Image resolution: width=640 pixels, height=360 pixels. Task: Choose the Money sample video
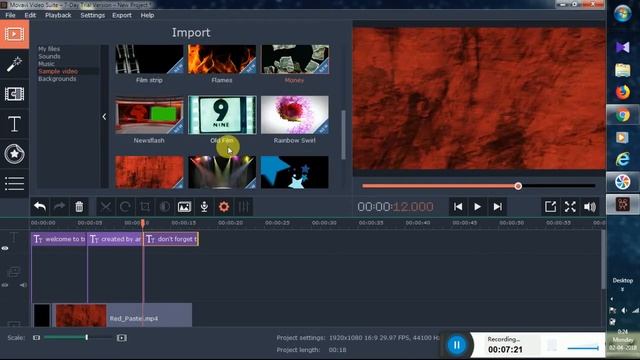click(295, 60)
